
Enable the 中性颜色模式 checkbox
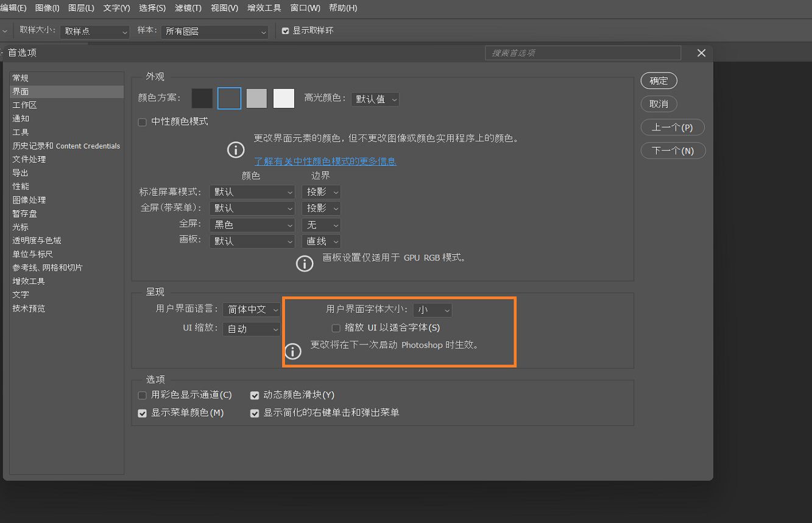[142, 122]
